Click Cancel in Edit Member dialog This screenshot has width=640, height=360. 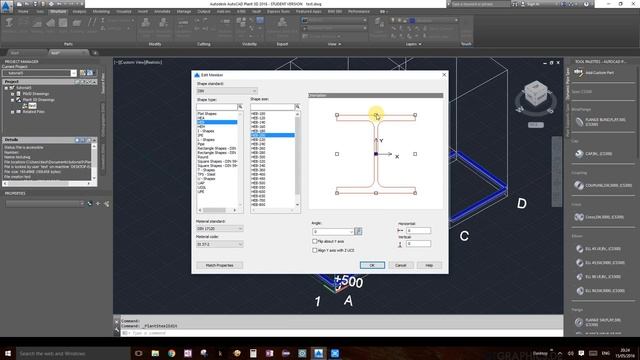(400, 265)
